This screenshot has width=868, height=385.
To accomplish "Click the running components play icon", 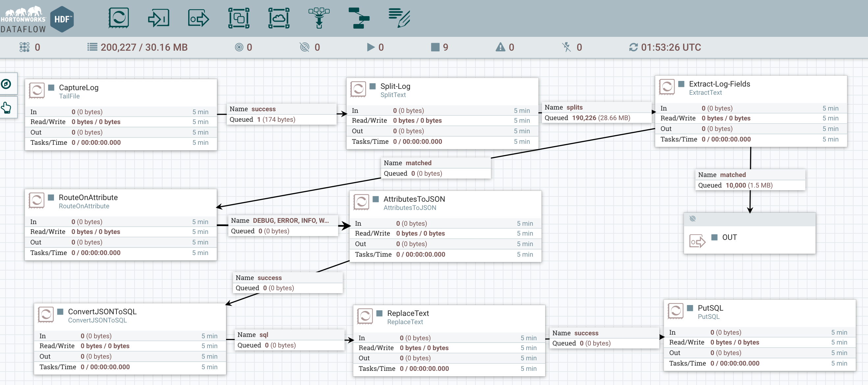I will [x=370, y=47].
